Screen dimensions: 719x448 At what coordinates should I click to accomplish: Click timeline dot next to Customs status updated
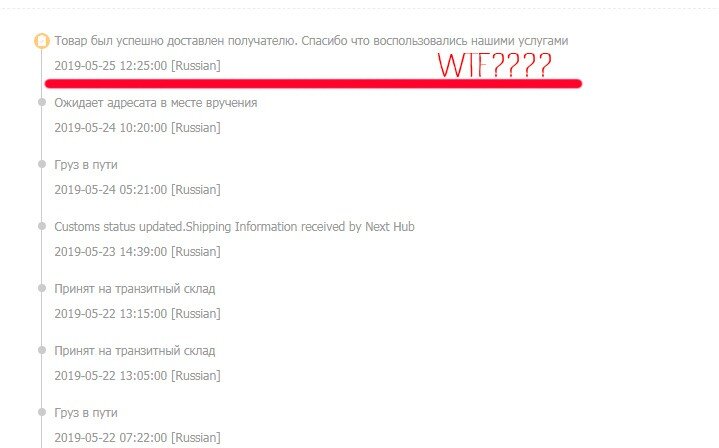tap(42, 226)
